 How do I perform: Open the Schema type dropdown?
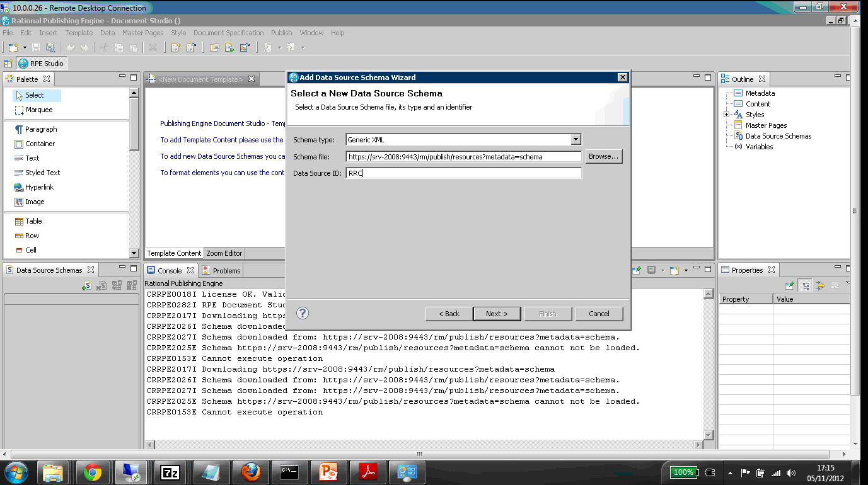click(576, 140)
